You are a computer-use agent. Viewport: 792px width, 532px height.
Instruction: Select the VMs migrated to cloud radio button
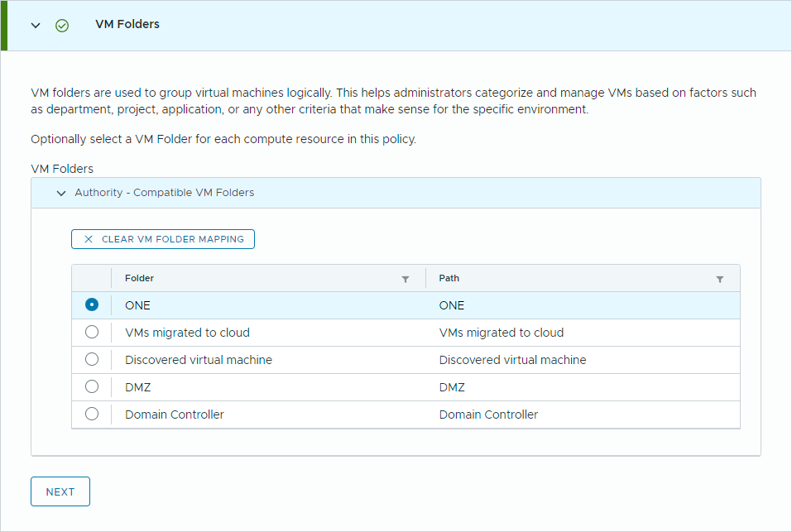pos(92,332)
